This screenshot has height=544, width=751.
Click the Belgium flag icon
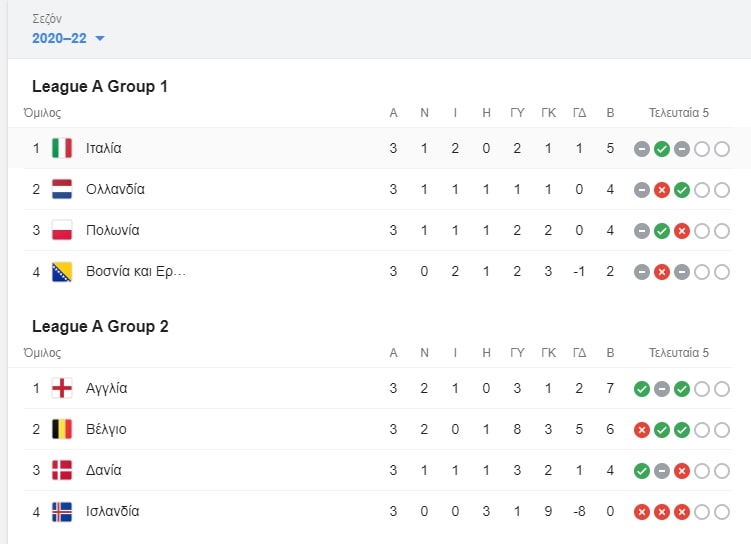(62, 429)
